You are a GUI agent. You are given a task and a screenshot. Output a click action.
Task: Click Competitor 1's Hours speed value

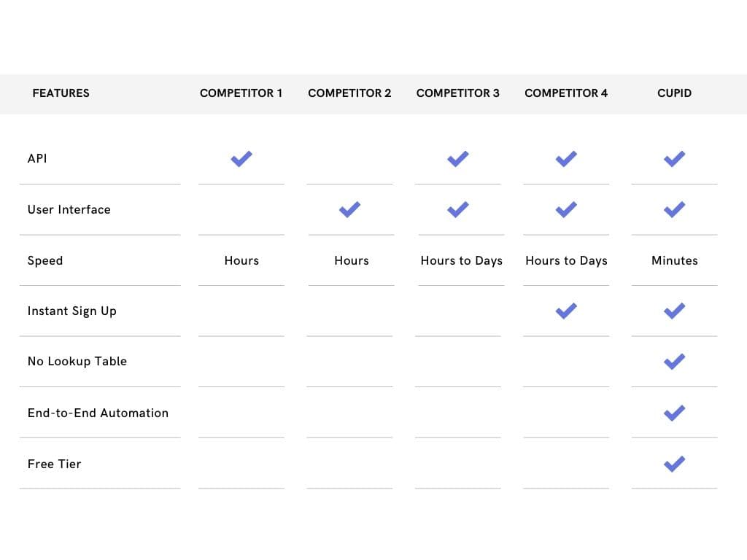point(241,260)
